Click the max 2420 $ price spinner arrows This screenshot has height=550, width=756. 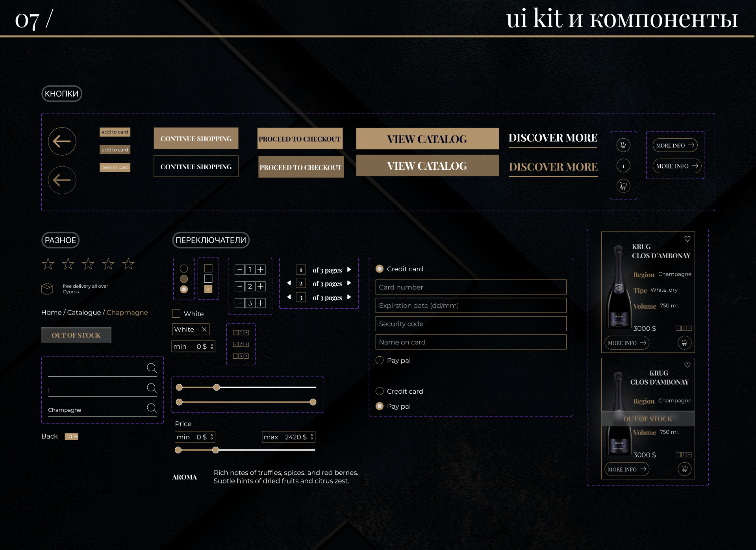click(312, 437)
